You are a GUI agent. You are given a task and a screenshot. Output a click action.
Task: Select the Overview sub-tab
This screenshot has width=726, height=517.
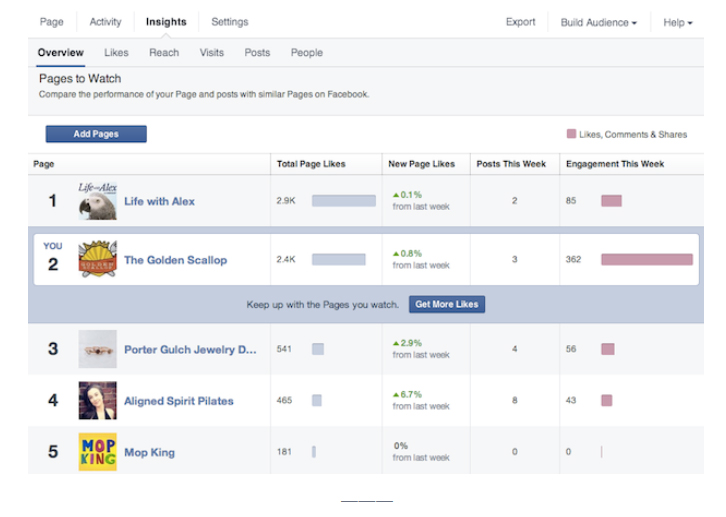pyautogui.click(x=61, y=52)
